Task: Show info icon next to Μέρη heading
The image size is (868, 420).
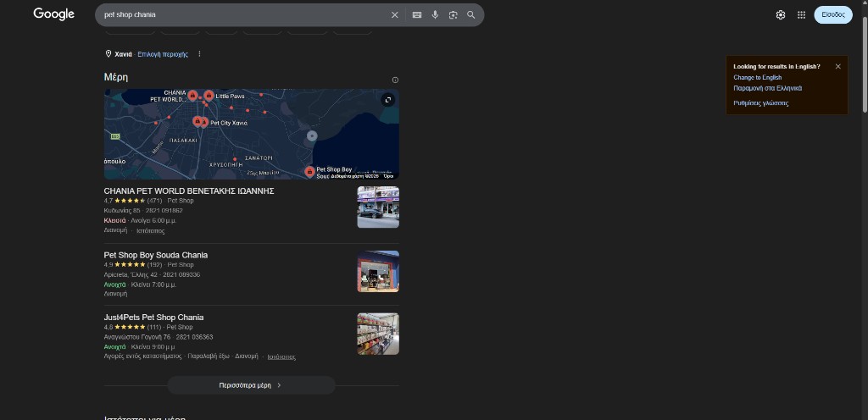Action: pos(395,80)
